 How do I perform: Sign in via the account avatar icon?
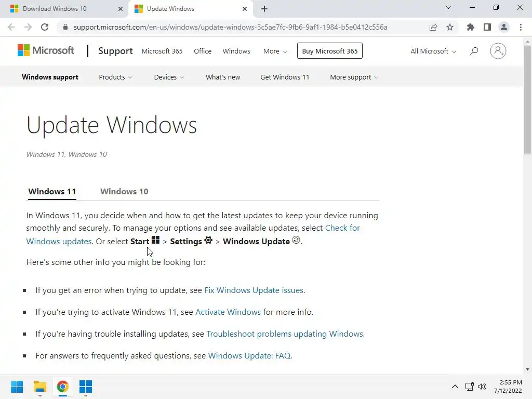[498, 51]
